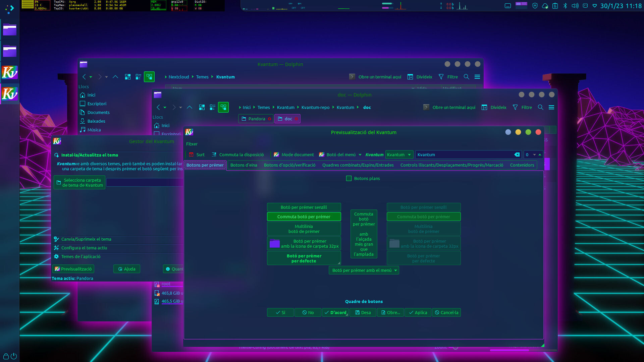This screenshot has height=362, width=644.
Task: Open the Kvantum combo box dropdown
Action: 399,155
